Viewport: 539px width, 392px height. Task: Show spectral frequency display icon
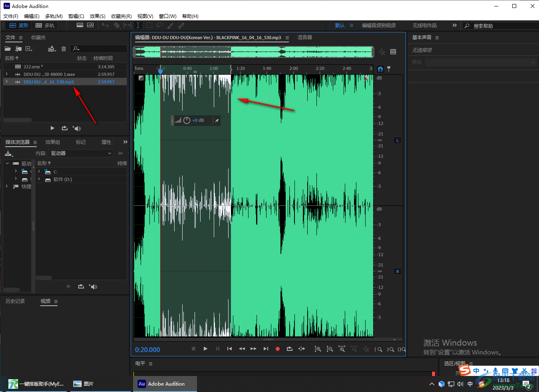80,25
